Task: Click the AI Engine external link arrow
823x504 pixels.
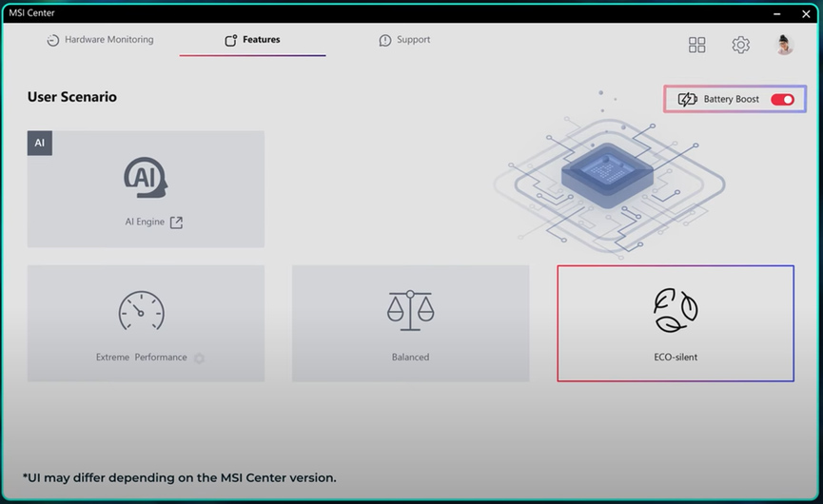Action: [176, 223]
